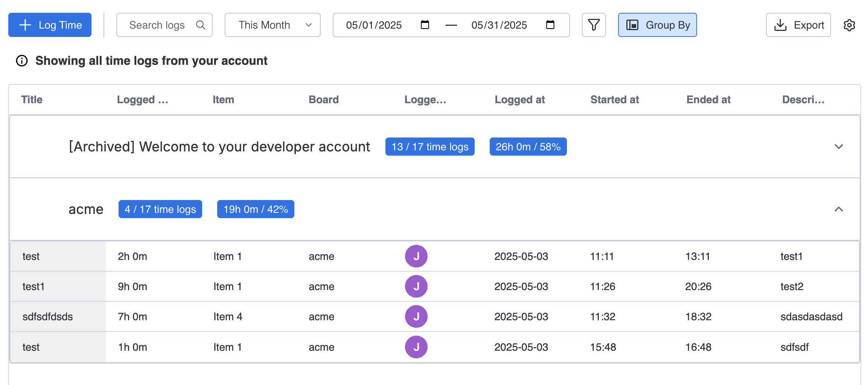Click the 7h 0m duration cell
The image size is (868, 385).
[132, 317]
